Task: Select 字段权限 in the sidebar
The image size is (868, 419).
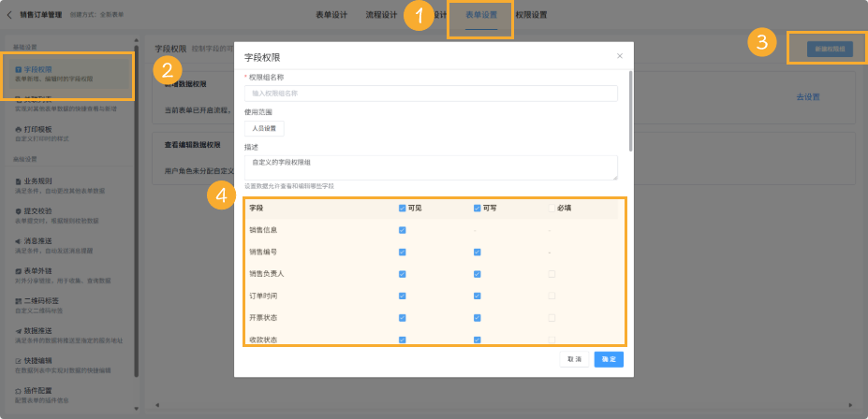Action: tap(67, 74)
